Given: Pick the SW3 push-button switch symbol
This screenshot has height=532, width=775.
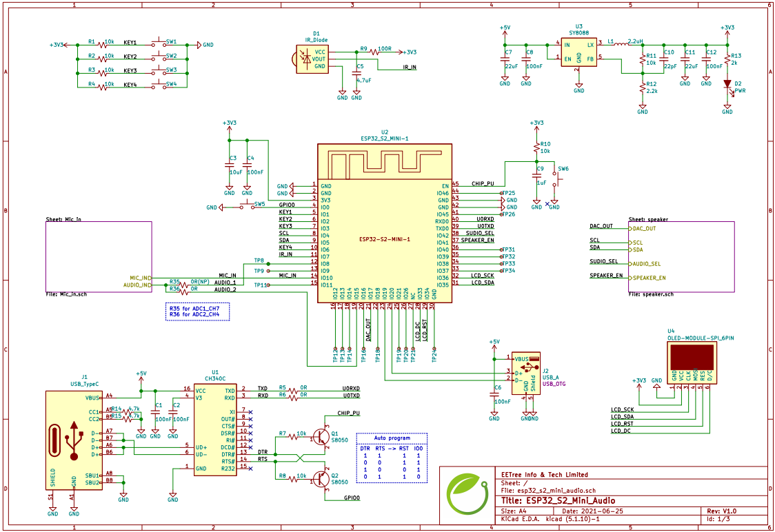Looking at the screenshot, I should pyautogui.click(x=159, y=71).
